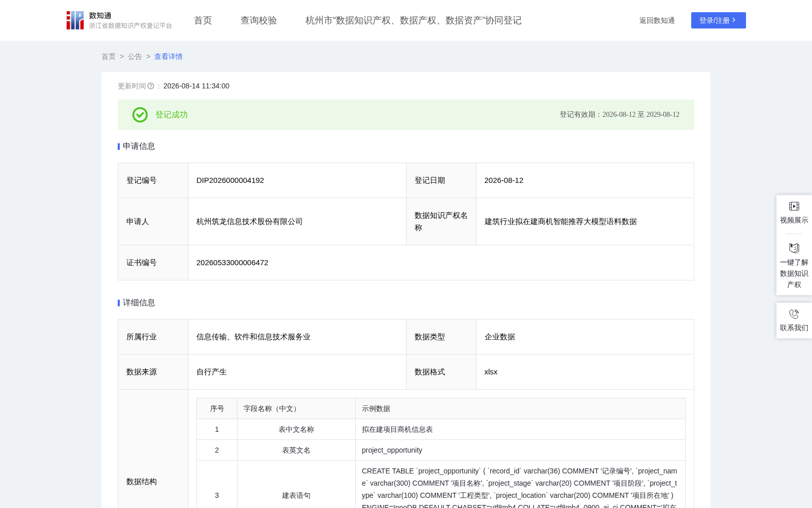Image resolution: width=812 pixels, height=508 pixels.
Task: Click the 详细信息 section heading
Action: [139, 303]
